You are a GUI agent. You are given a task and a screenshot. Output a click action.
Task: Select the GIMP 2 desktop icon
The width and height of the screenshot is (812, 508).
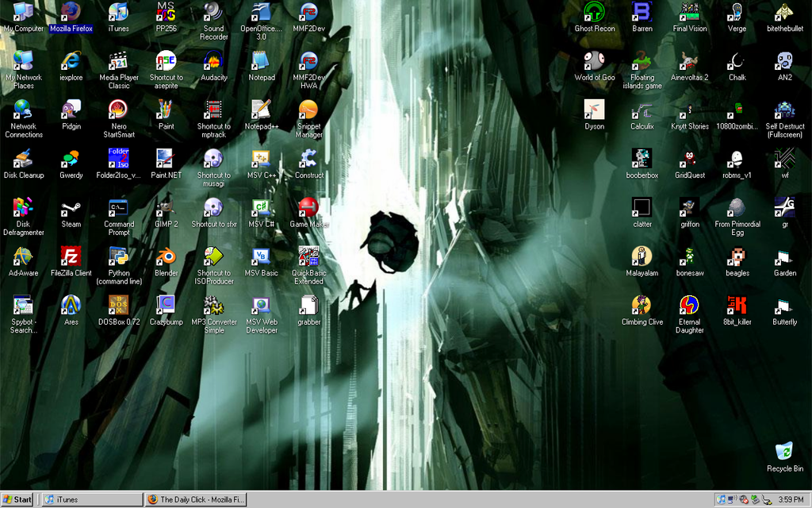(x=166, y=207)
